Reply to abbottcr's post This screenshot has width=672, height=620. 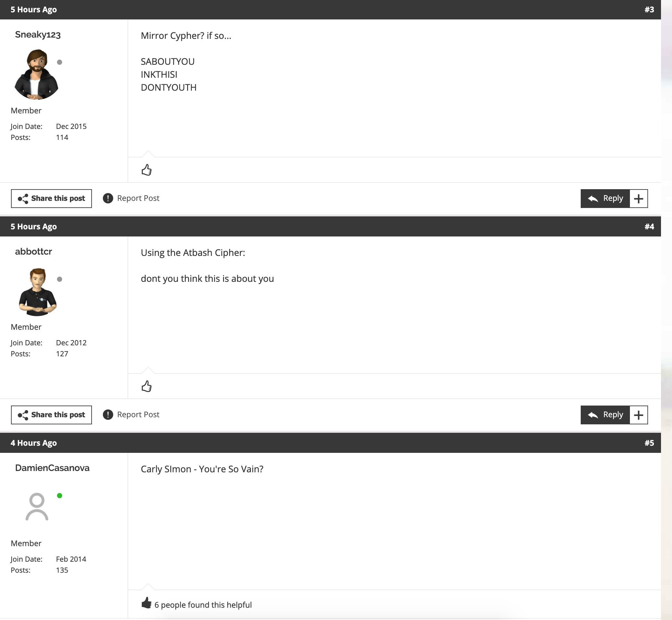pos(605,415)
